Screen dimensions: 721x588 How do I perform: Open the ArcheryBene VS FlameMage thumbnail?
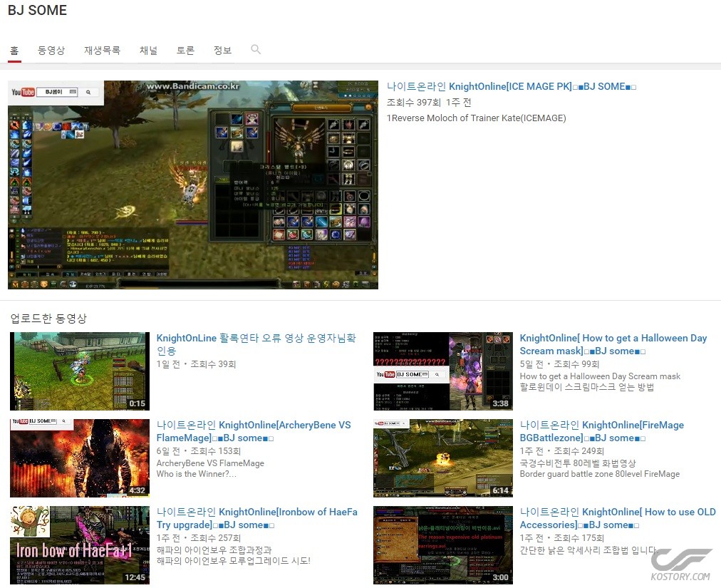pyautogui.click(x=80, y=458)
